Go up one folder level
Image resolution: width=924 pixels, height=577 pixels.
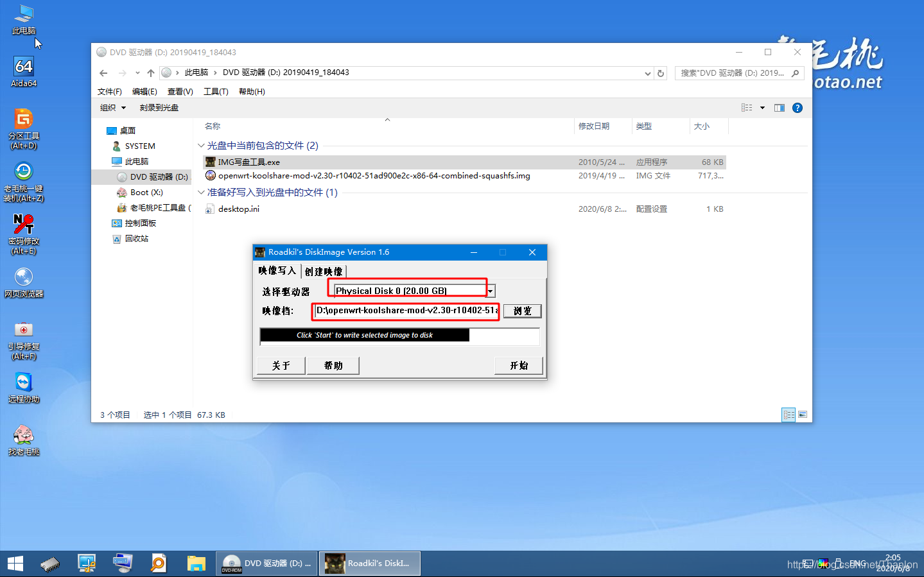click(x=151, y=73)
